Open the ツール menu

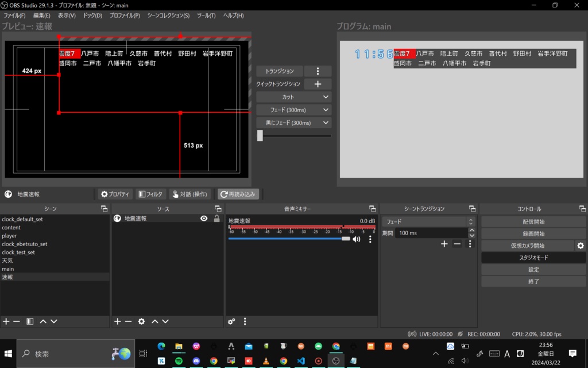(x=206, y=16)
